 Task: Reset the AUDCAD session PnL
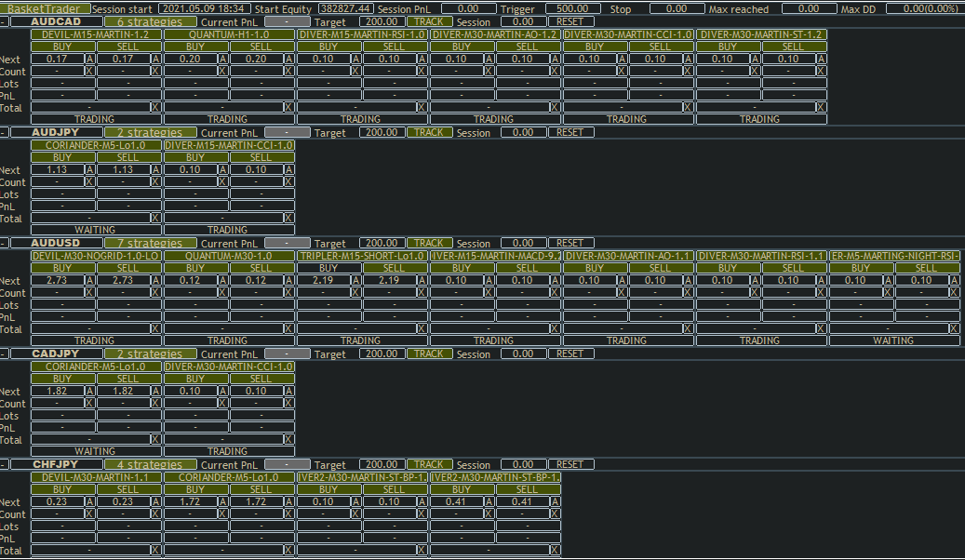tap(570, 21)
